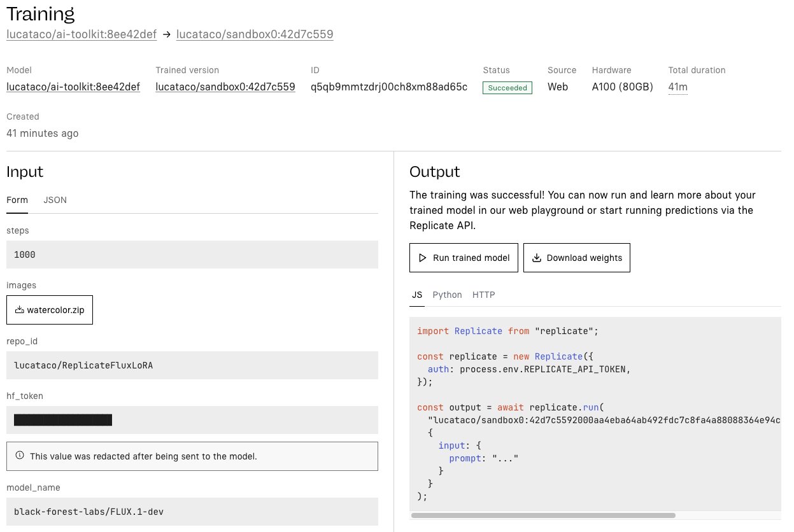Image resolution: width=794 pixels, height=532 pixels.
Task: Click the training ID q5qb9mmtzdrj00ch8xm88ad65c
Action: click(x=389, y=87)
